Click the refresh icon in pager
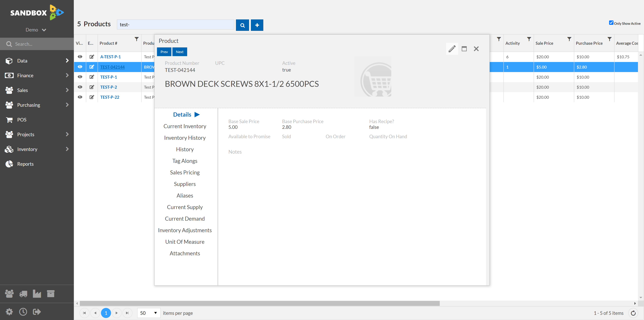 tap(633, 313)
